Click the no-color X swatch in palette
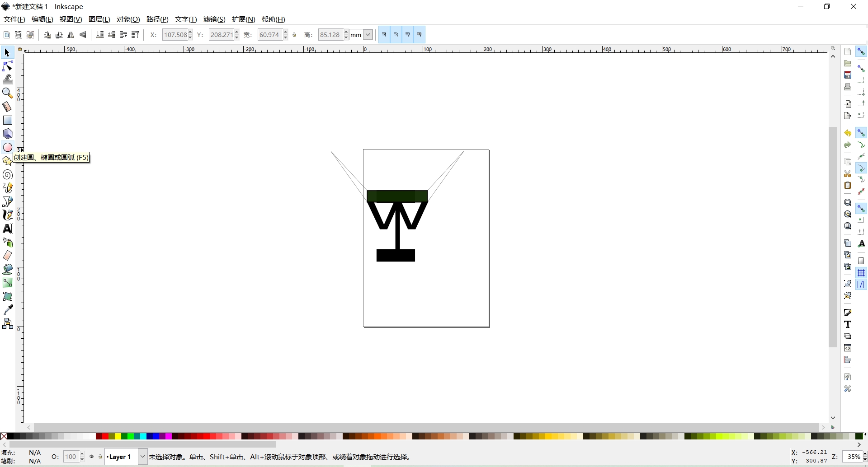This screenshot has width=868, height=467. (4, 436)
